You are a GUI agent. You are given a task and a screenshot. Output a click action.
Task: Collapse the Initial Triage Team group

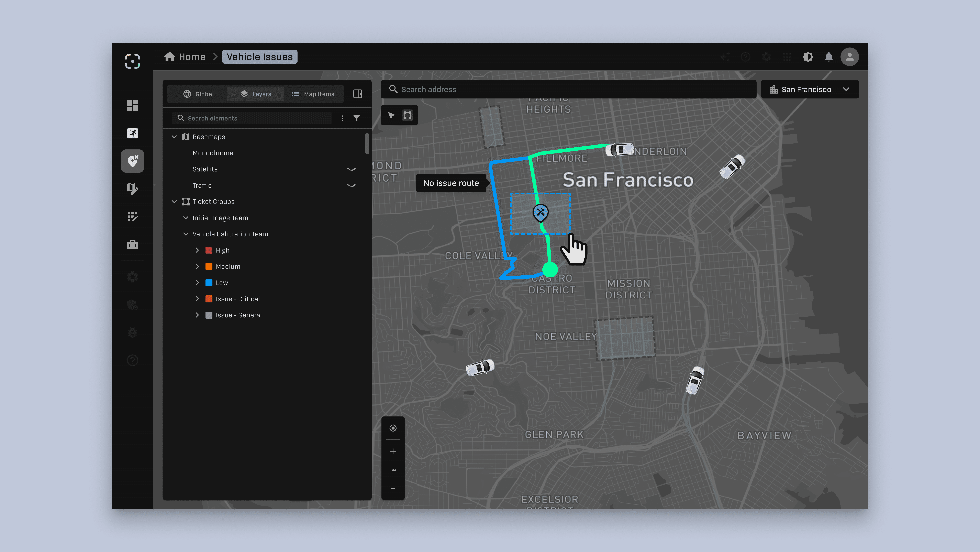point(186,218)
